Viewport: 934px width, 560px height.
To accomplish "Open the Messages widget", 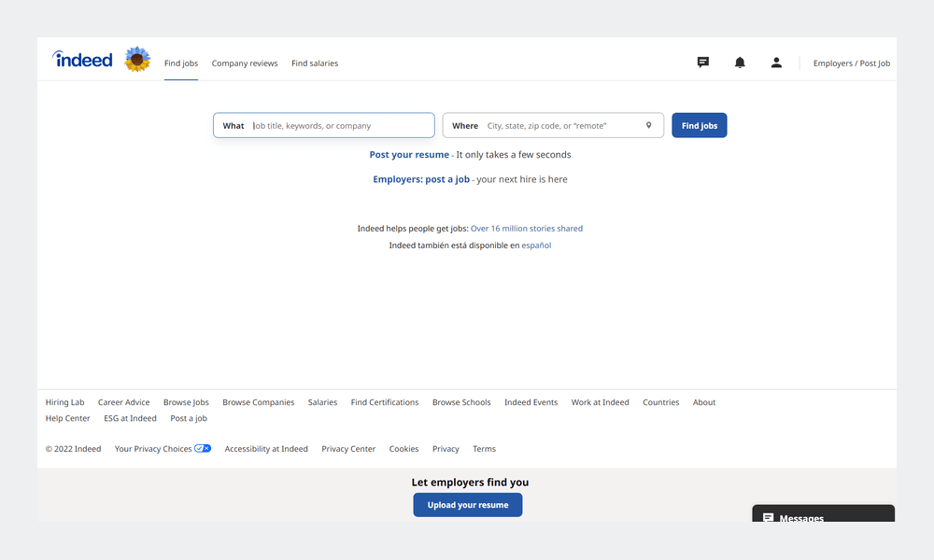I will coord(823,514).
